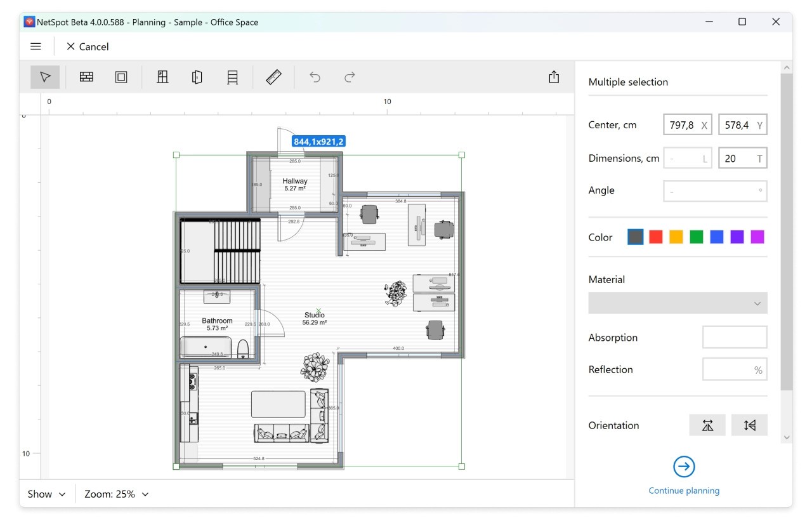Pick the window tool in toolbar

click(162, 77)
